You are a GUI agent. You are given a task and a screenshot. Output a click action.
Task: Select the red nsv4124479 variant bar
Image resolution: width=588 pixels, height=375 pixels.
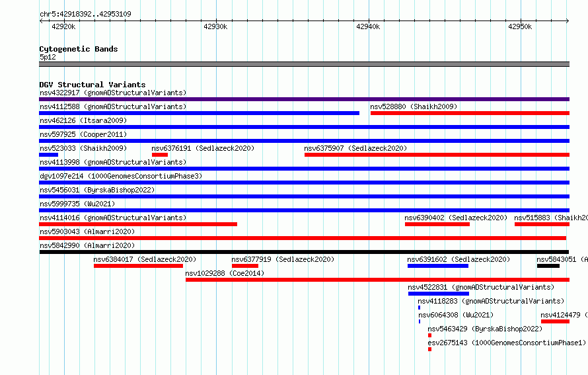pos(556,321)
